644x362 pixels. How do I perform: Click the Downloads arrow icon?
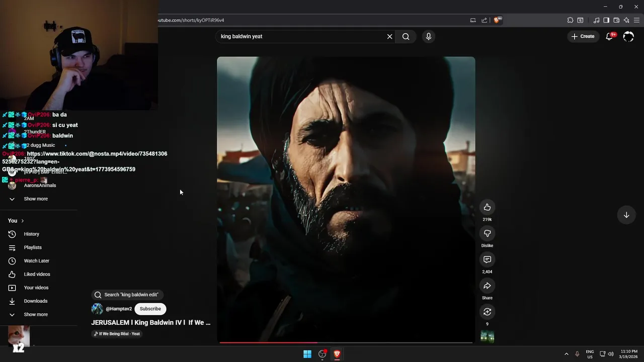pyautogui.click(x=12, y=301)
